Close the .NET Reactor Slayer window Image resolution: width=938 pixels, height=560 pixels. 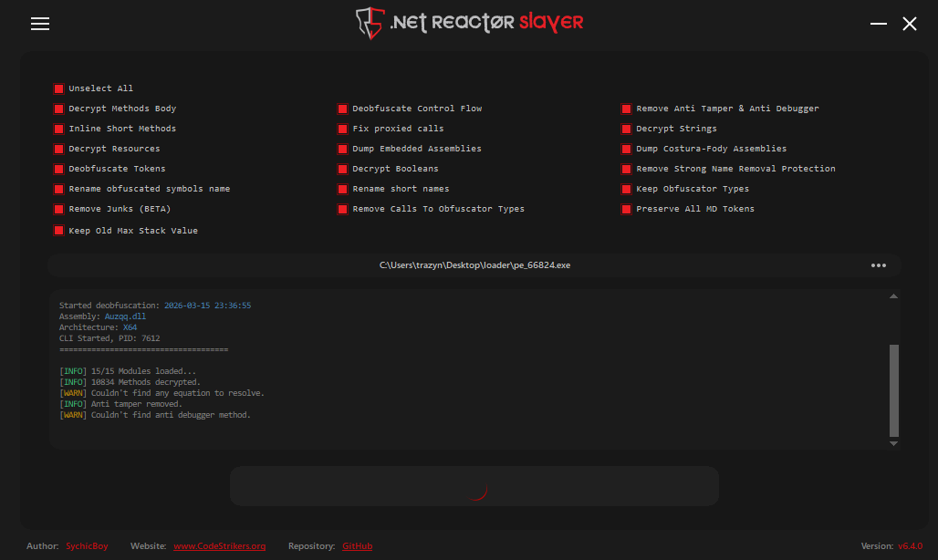pyautogui.click(x=910, y=24)
